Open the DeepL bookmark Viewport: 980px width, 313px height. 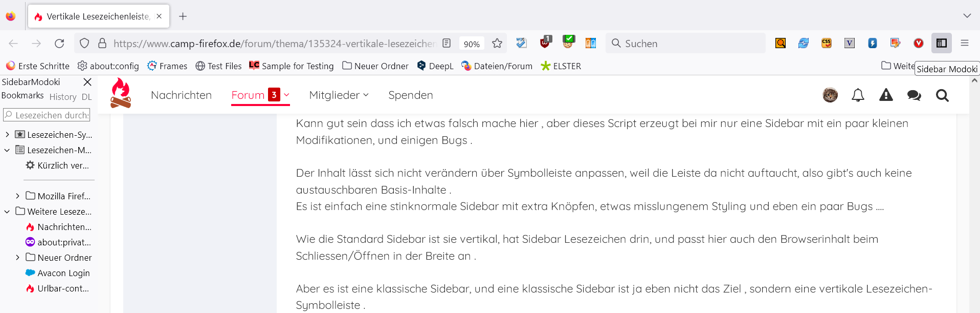click(435, 66)
